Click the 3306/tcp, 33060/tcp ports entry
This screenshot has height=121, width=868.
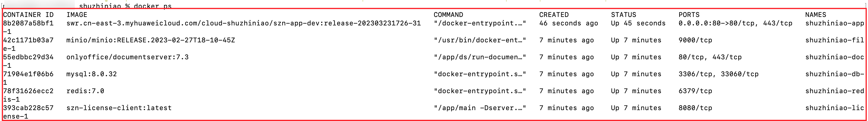718,74
